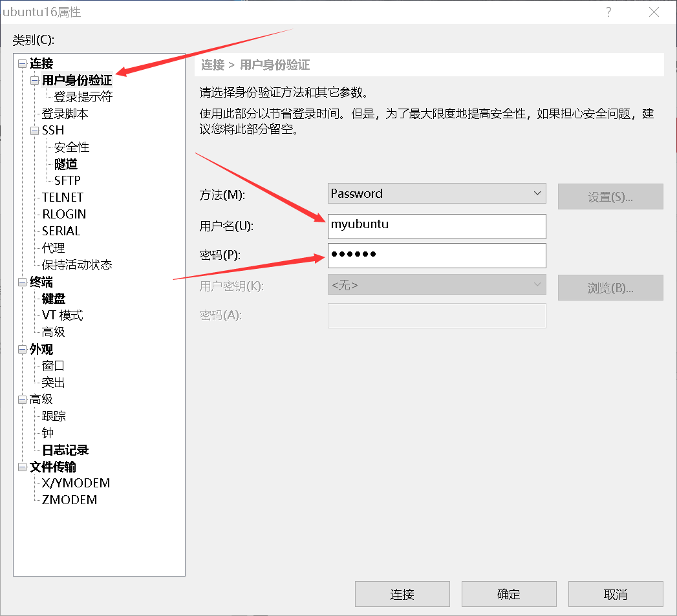Open the RLOGIN settings page
Screen dimensions: 677x616
click(63, 214)
